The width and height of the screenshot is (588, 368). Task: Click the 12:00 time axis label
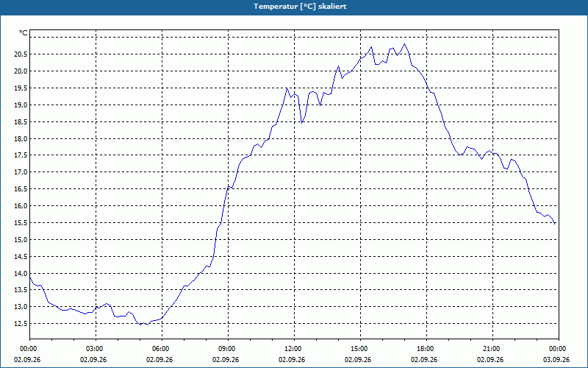295,349
